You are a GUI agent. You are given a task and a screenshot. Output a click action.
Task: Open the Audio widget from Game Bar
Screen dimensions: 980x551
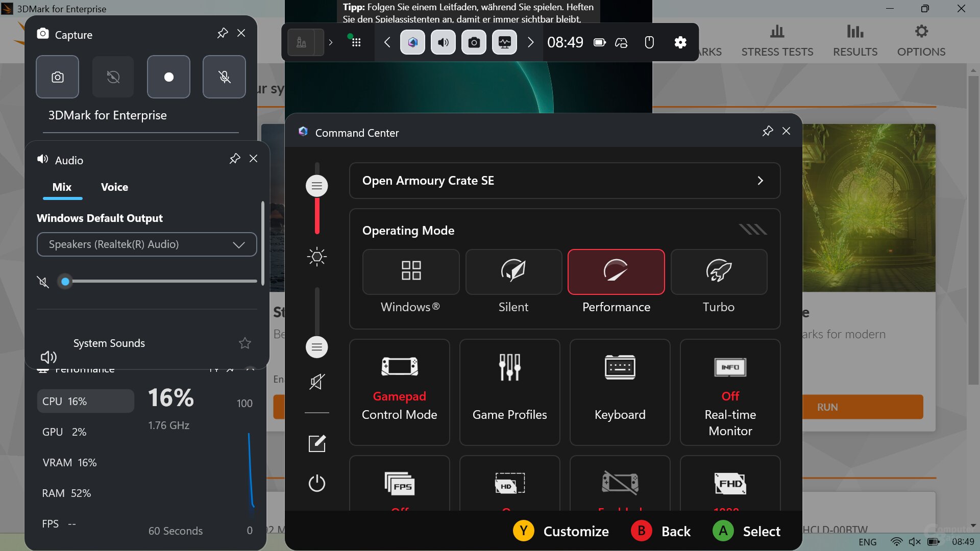(x=443, y=42)
